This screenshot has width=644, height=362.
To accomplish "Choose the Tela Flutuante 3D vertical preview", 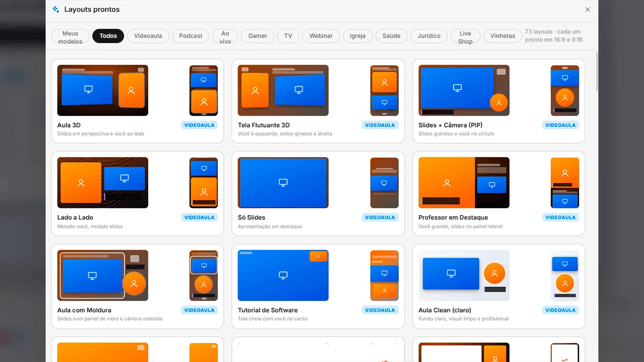I will (384, 91).
